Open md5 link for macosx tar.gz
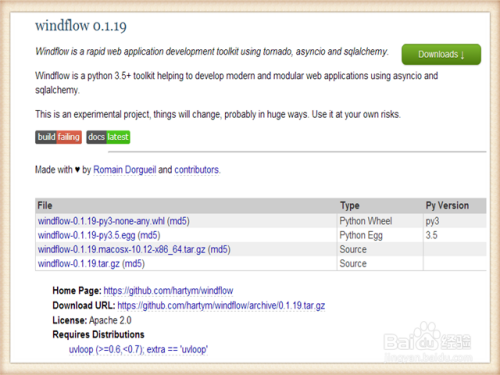Image resolution: width=500 pixels, height=375 pixels. click(219, 249)
